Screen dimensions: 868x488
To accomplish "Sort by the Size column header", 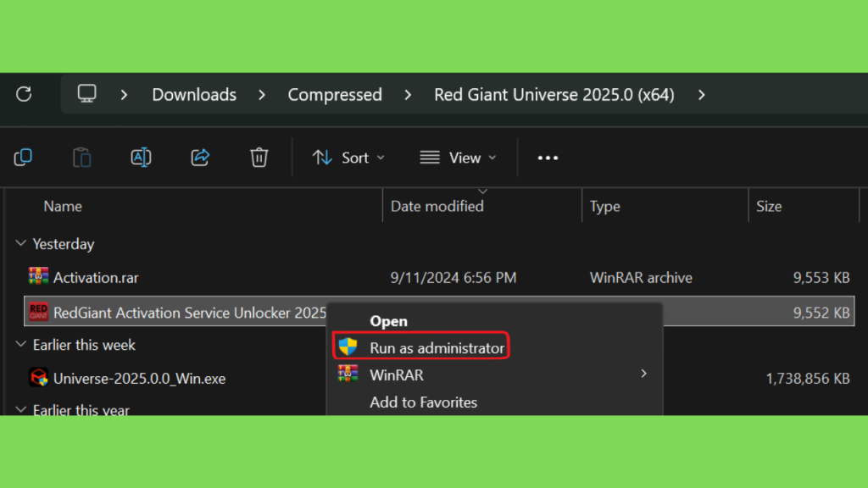I will pos(769,207).
